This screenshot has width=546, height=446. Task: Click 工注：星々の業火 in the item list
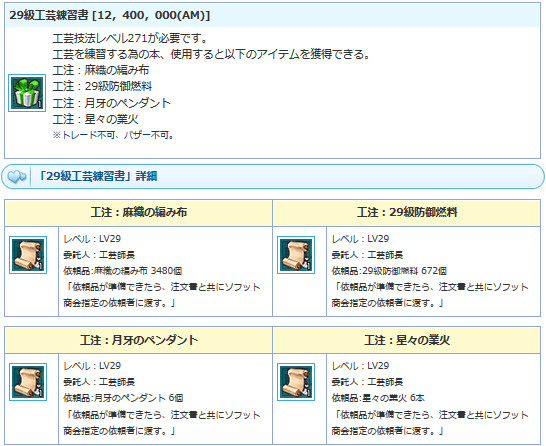(x=95, y=119)
